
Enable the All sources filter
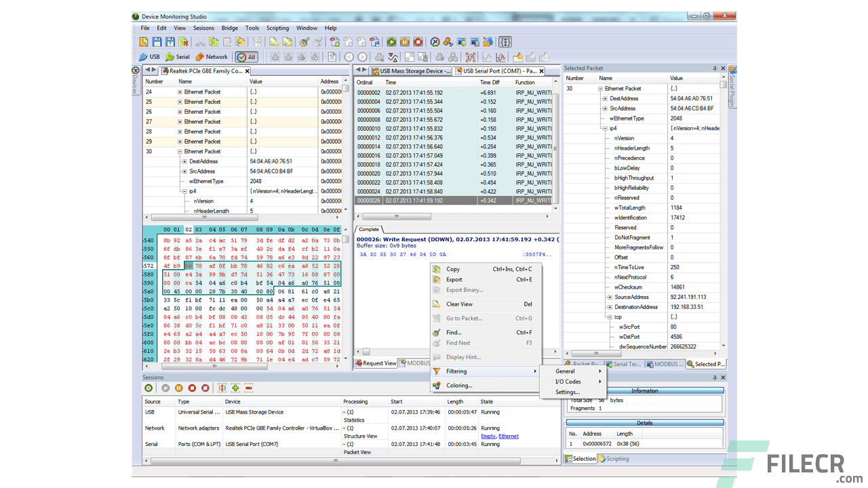[x=247, y=57]
